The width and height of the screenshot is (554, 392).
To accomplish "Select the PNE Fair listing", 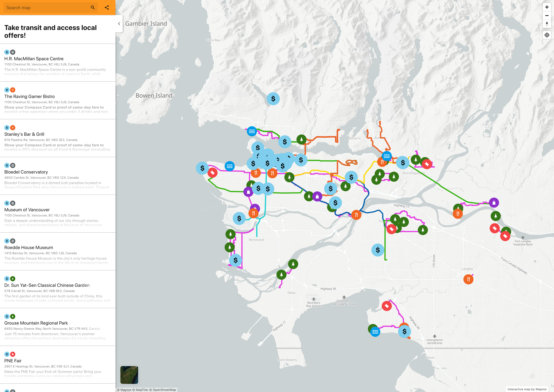I will 58,365.
